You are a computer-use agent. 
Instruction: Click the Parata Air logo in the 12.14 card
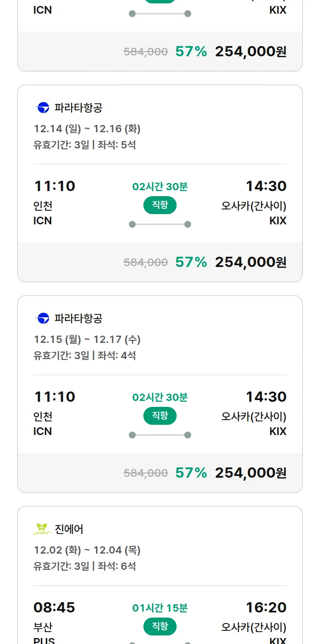[42, 108]
